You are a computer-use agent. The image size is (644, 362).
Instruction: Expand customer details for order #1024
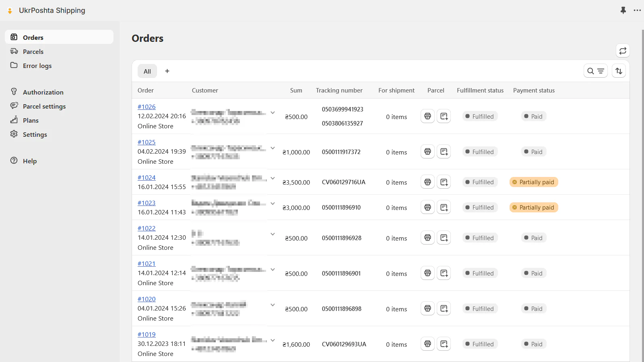[x=272, y=178]
